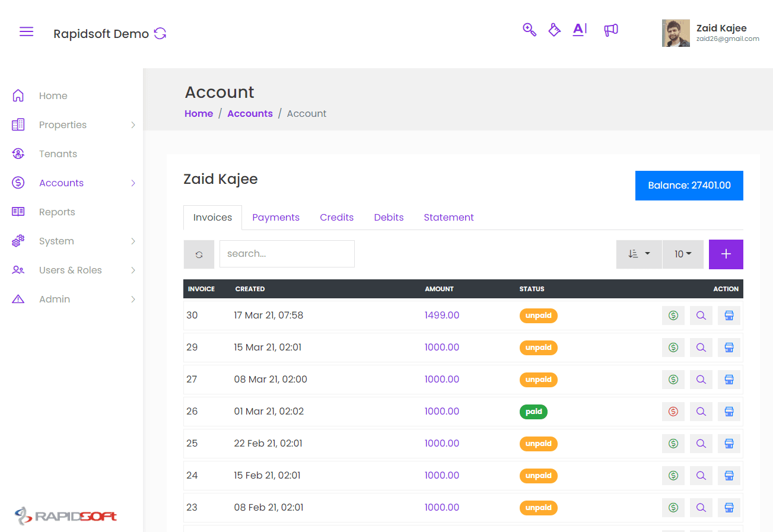The image size is (773, 532).
Task: Click the Balance: 27401.00 button
Action: [x=689, y=186]
